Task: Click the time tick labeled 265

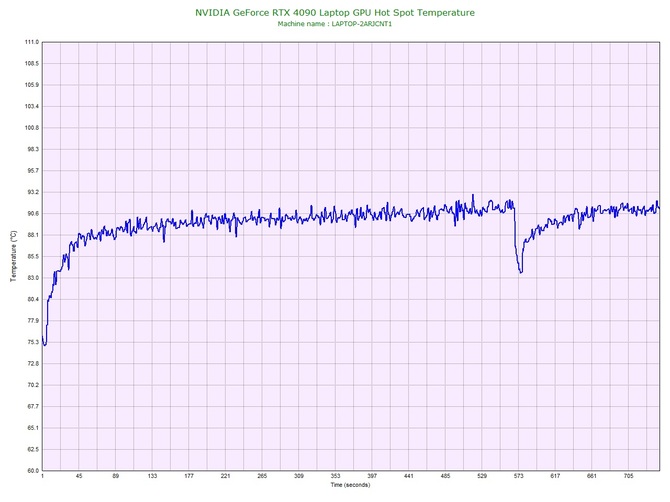Action: coord(262,476)
